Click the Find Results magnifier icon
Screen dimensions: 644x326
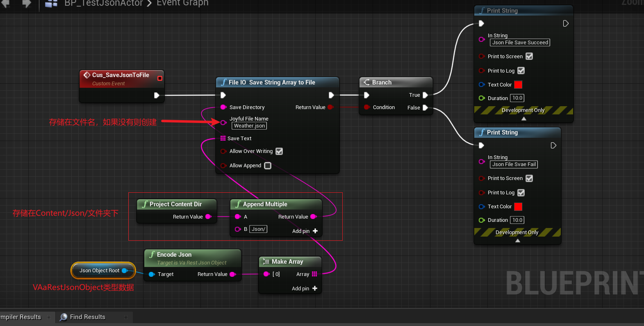(x=64, y=317)
